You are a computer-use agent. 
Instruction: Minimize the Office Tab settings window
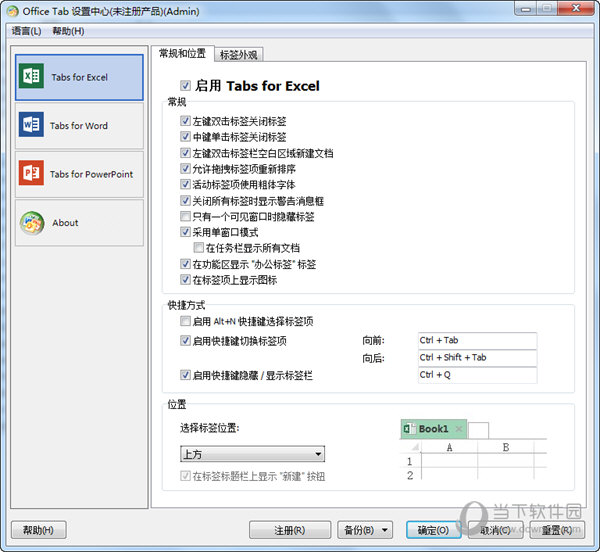[526, 9]
